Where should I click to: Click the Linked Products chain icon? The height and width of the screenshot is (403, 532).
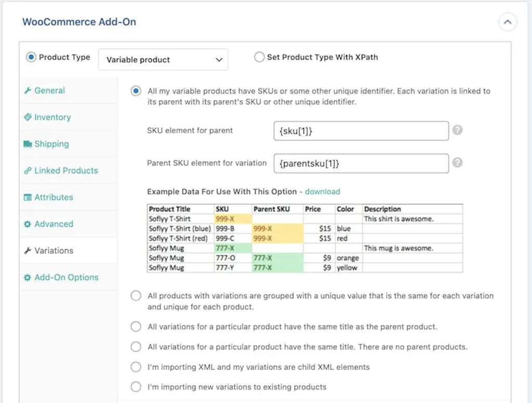click(28, 171)
